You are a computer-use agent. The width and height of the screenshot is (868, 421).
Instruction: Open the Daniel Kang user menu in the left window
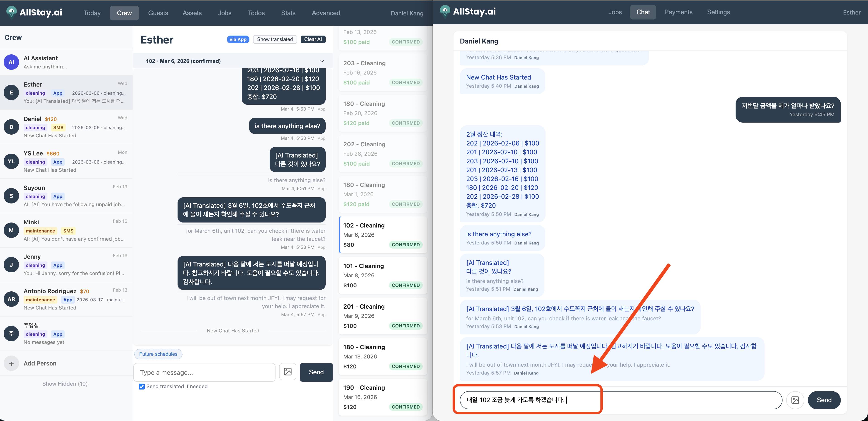(407, 13)
